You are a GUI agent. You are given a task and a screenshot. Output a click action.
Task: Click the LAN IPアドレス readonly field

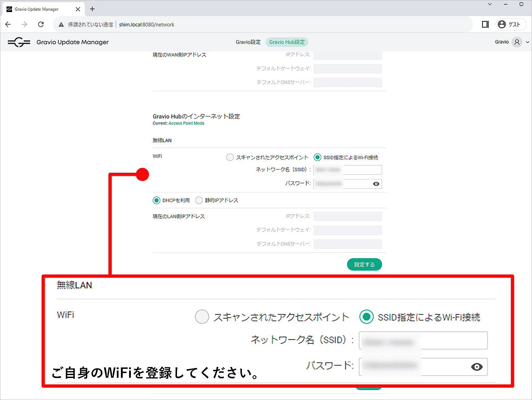point(348,216)
